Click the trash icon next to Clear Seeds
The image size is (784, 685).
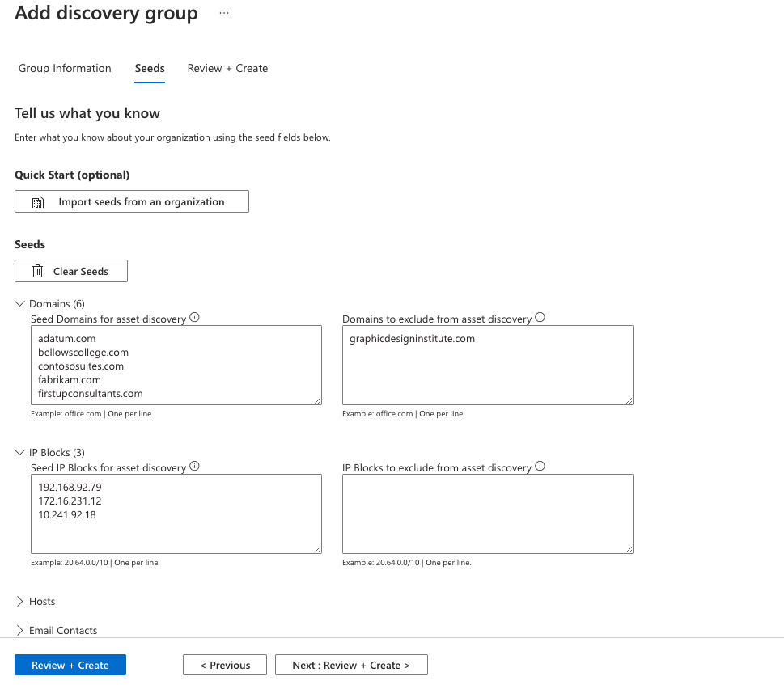37,271
